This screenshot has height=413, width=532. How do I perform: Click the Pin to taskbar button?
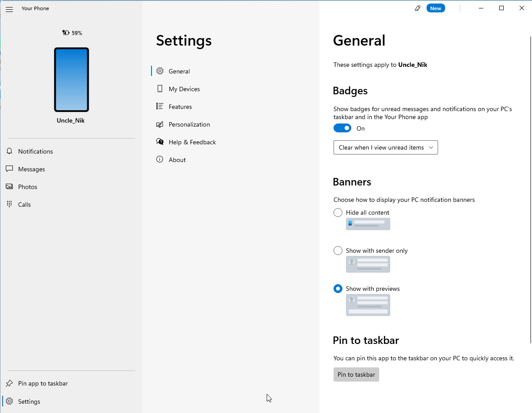coord(356,374)
